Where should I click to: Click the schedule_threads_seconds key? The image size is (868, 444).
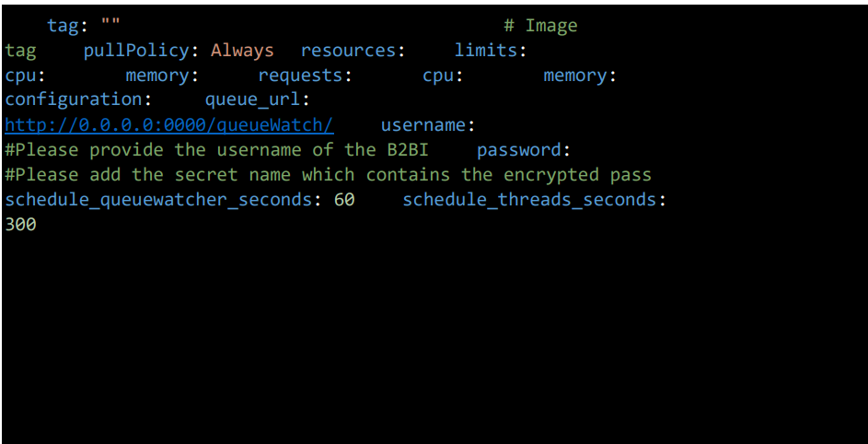coord(529,200)
